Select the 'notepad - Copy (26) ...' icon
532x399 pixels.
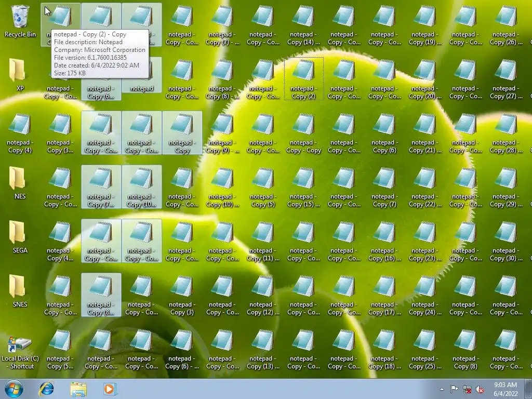506,25
